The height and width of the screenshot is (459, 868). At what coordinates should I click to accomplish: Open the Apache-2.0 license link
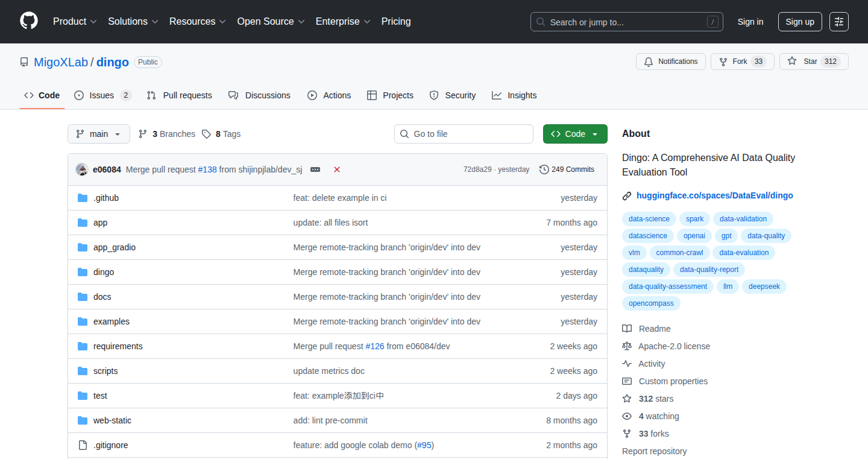click(675, 346)
